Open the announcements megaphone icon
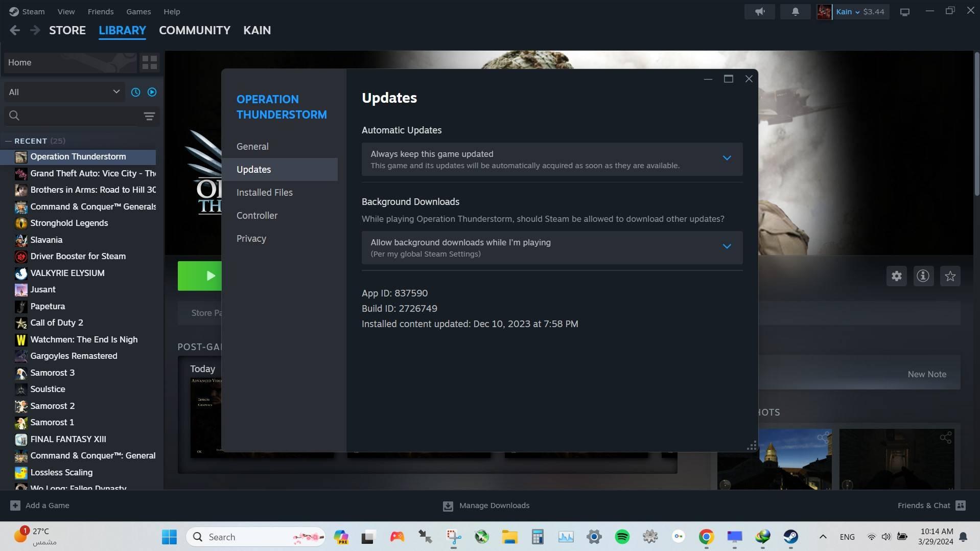The image size is (980, 551). click(760, 11)
